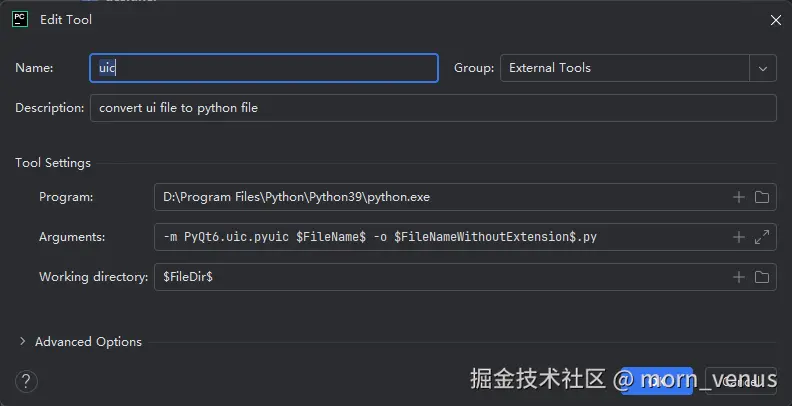This screenshot has height=406, width=792.
Task: Click the blue OK button
Action: pos(656,380)
